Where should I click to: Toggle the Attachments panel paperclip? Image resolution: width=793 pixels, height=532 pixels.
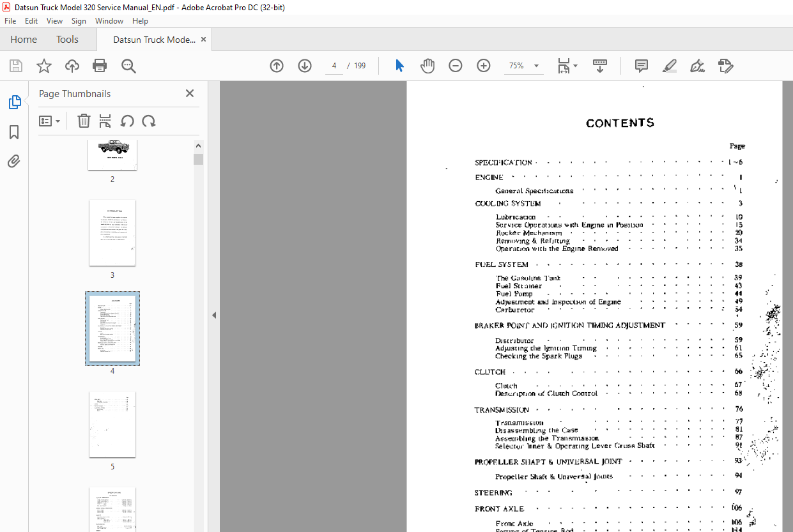click(x=14, y=162)
